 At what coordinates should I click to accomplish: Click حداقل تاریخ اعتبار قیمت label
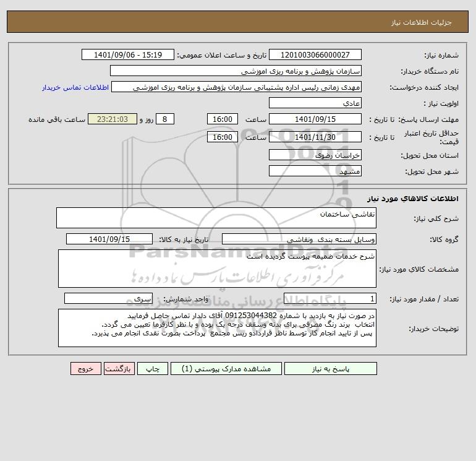tap(431, 137)
